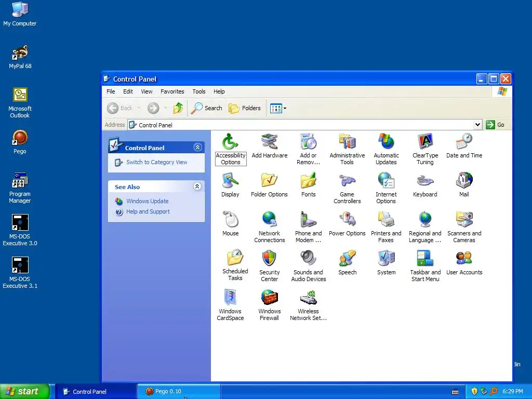This screenshot has width=532, height=399.
Task: Select Pego desktop shortcut
Action: point(20,142)
